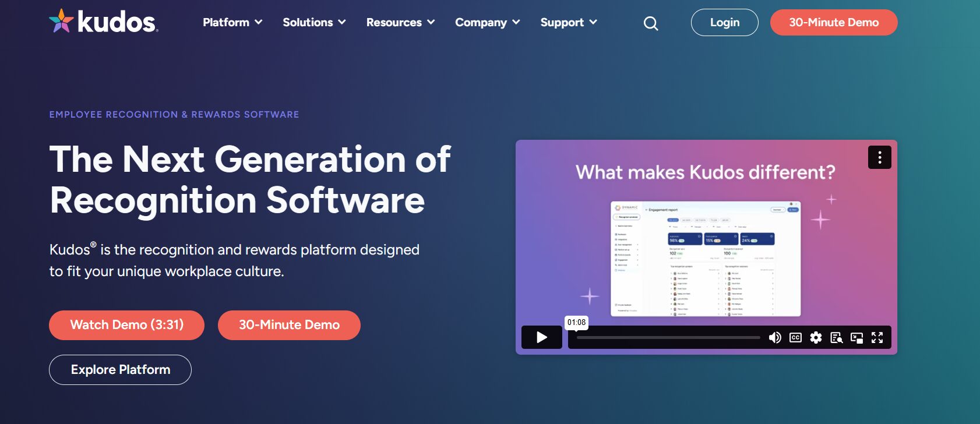Expand the Support navigation menu
The image size is (980, 424).
[x=569, y=22]
